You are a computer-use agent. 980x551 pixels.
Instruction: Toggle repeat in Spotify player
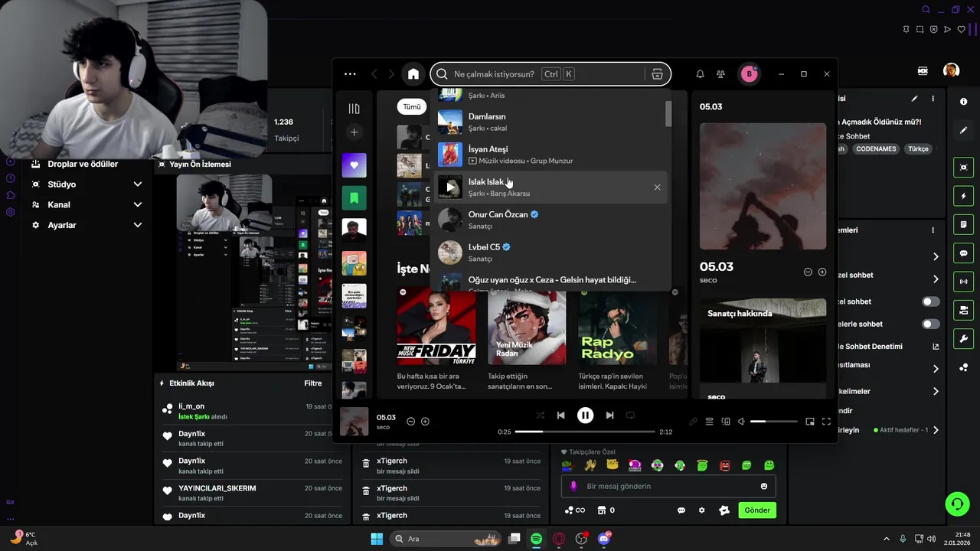click(x=630, y=415)
